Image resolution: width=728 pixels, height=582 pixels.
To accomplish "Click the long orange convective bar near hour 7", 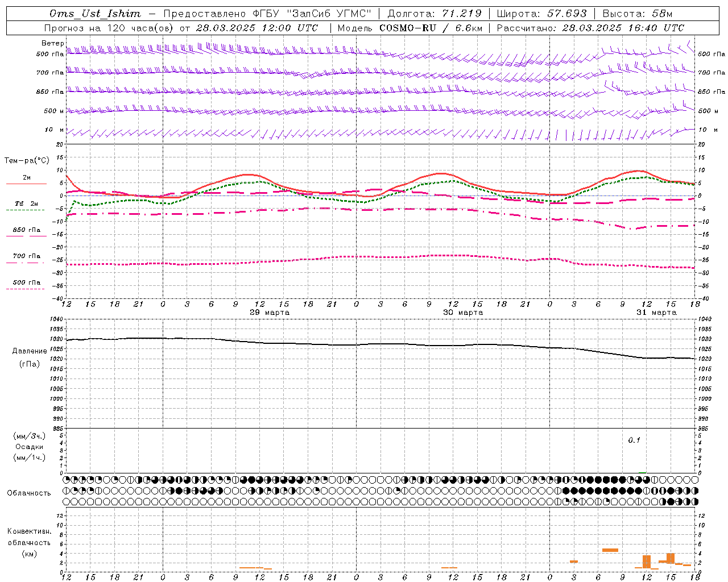I will tap(610, 550).
